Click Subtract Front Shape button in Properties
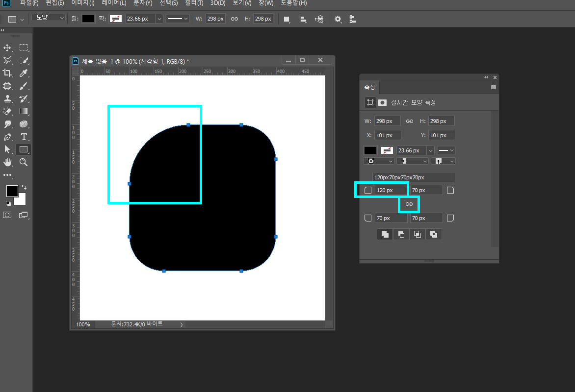The image size is (575, 392). [401, 235]
